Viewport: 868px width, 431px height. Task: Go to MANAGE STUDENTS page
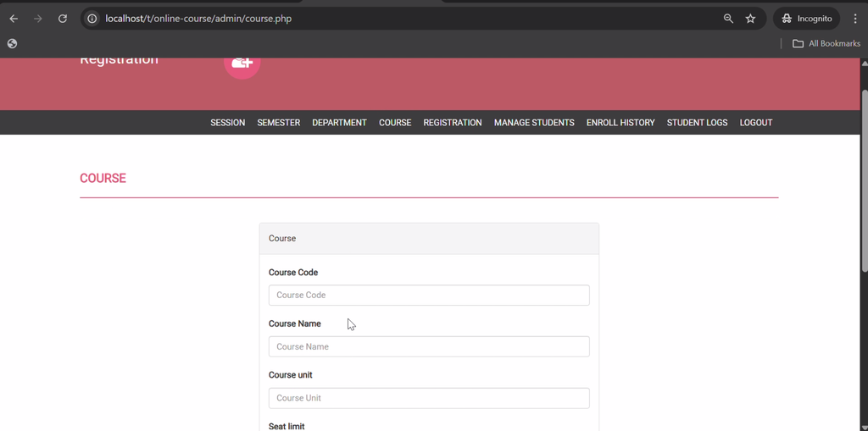[534, 123]
